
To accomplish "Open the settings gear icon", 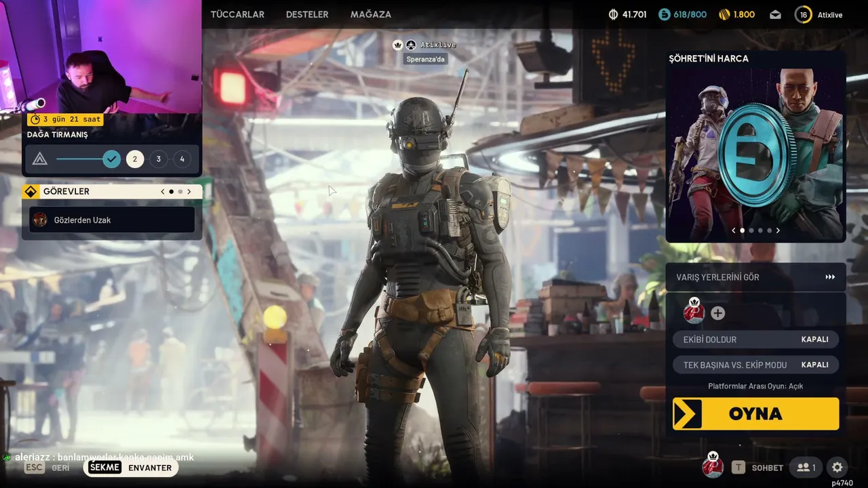I will pos(837,467).
